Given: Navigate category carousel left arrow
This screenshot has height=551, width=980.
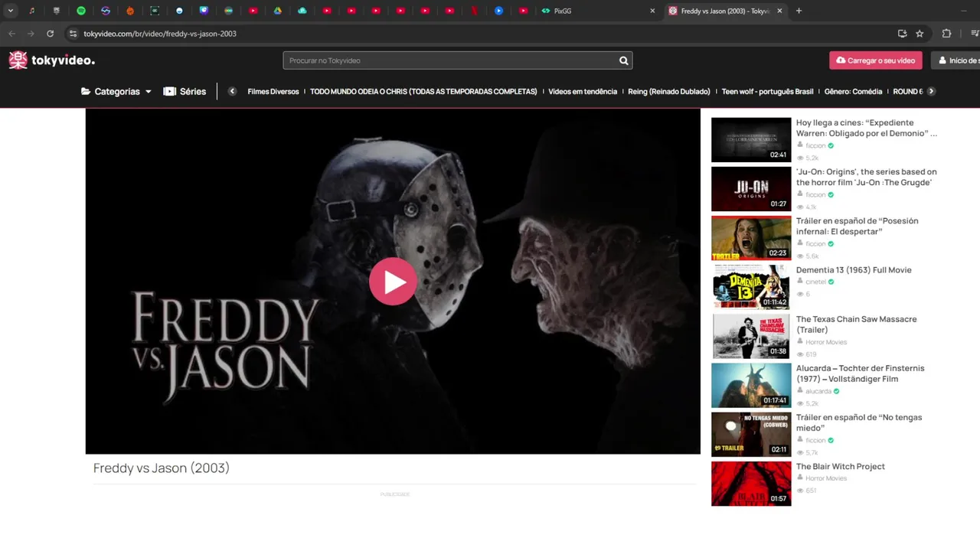Looking at the screenshot, I should click(x=232, y=91).
